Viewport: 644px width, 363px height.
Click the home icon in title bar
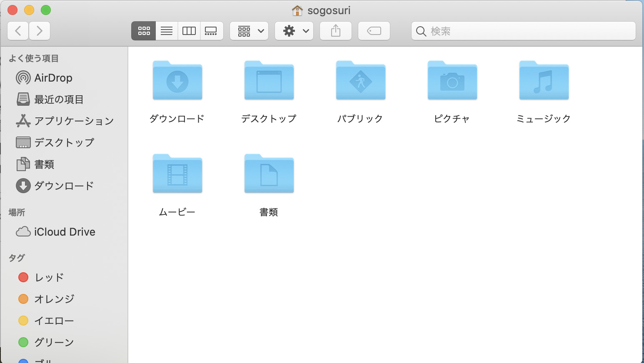pos(297,10)
